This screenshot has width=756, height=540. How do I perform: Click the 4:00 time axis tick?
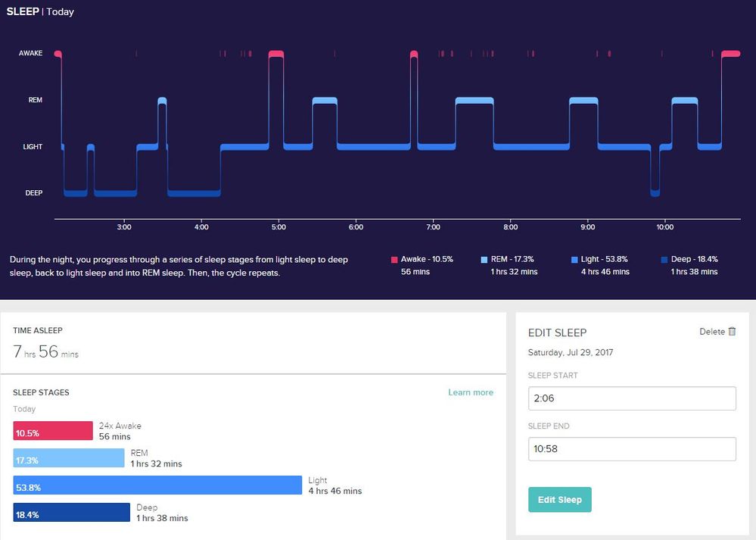[201, 226]
